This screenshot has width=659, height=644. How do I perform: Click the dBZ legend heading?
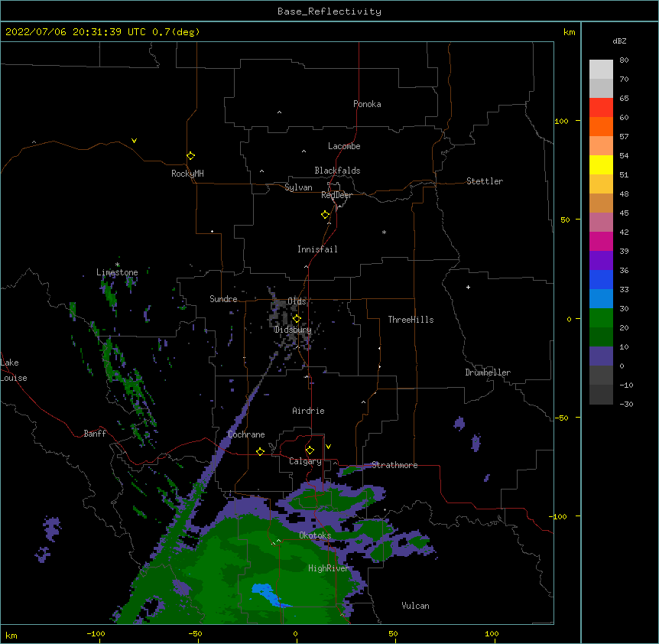[619, 41]
